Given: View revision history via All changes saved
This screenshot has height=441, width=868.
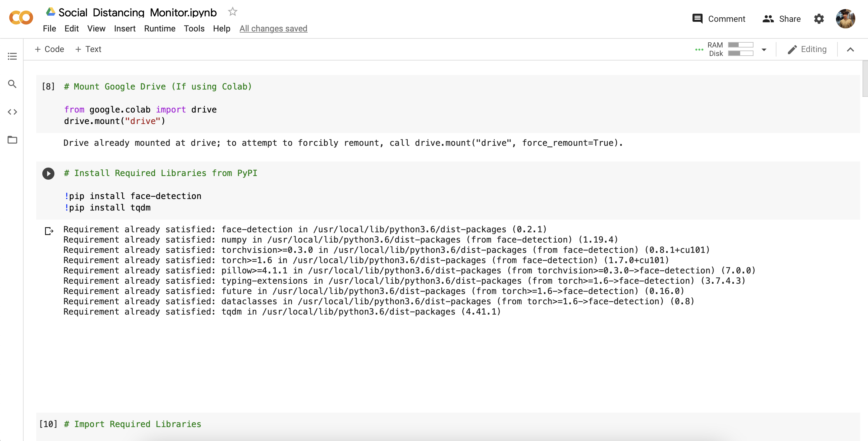Looking at the screenshot, I should pyautogui.click(x=273, y=29).
